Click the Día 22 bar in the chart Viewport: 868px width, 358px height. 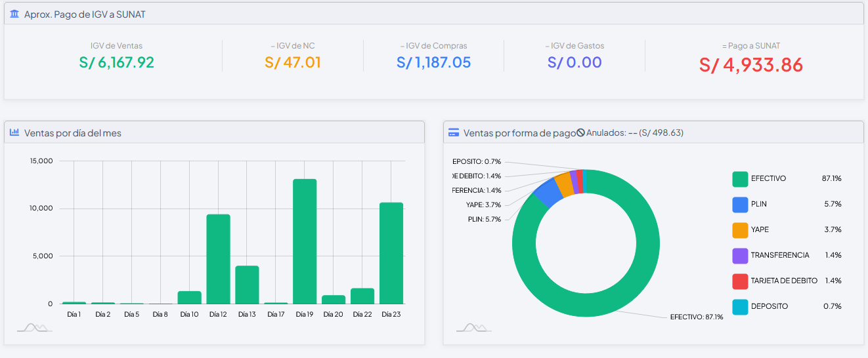[x=362, y=296]
